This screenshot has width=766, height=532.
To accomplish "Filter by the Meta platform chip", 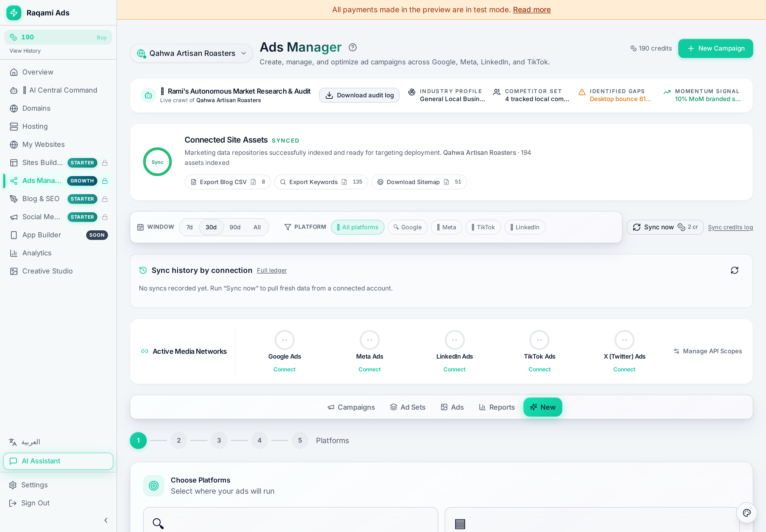I will (x=446, y=227).
